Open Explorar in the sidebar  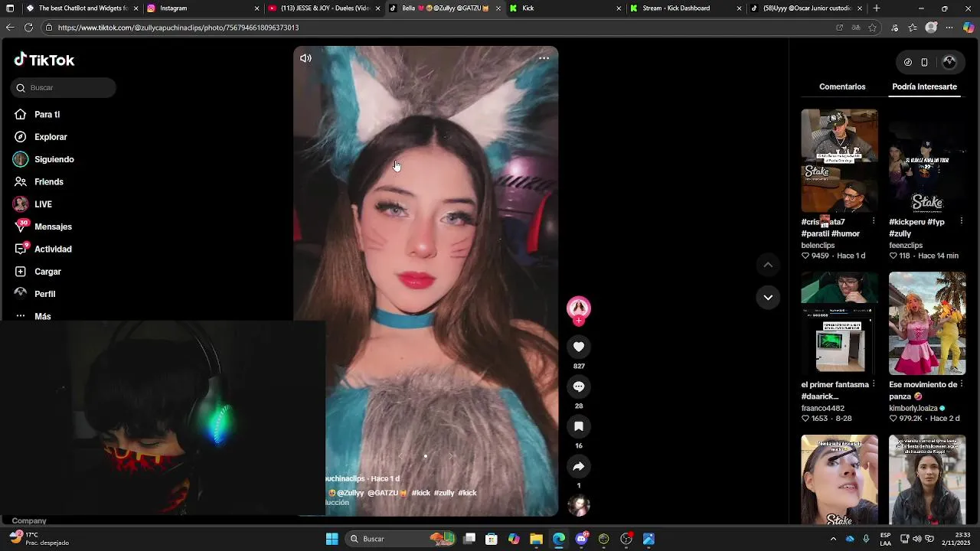pos(51,137)
